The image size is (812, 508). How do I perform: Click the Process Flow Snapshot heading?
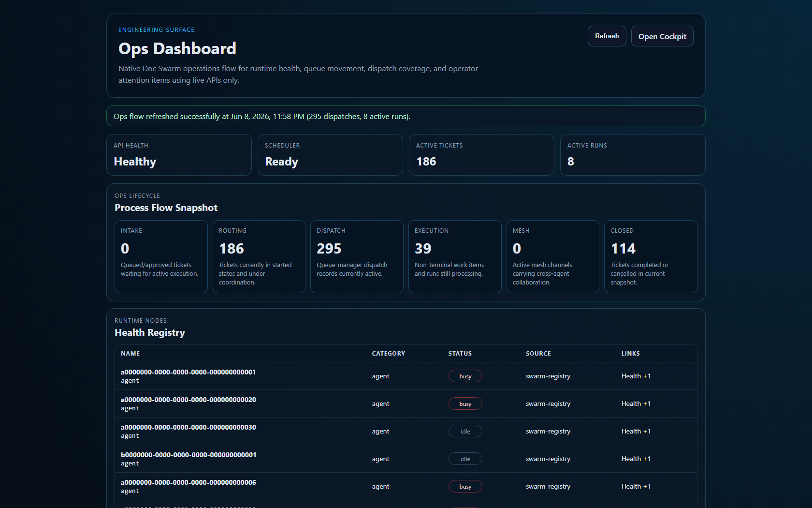166,208
